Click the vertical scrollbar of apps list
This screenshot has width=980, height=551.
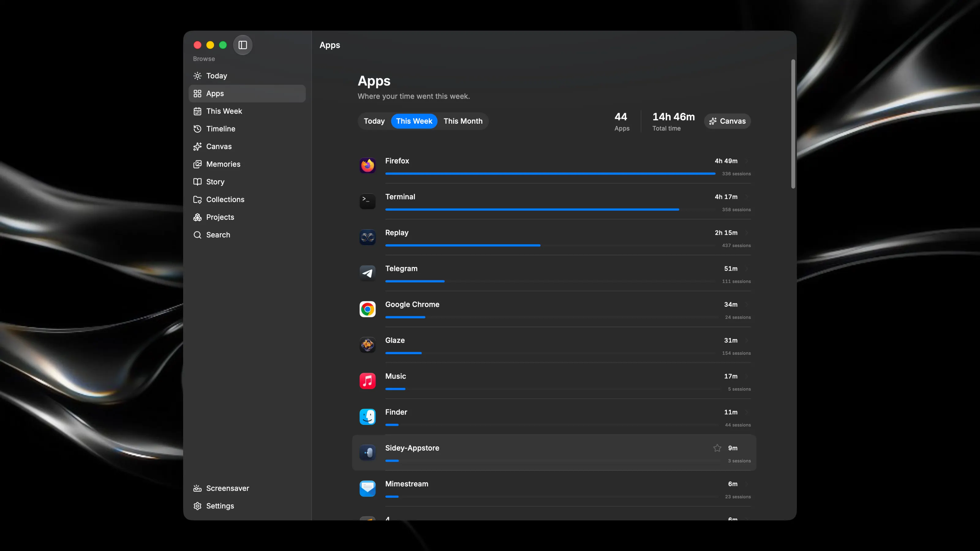pyautogui.click(x=793, y=124)
